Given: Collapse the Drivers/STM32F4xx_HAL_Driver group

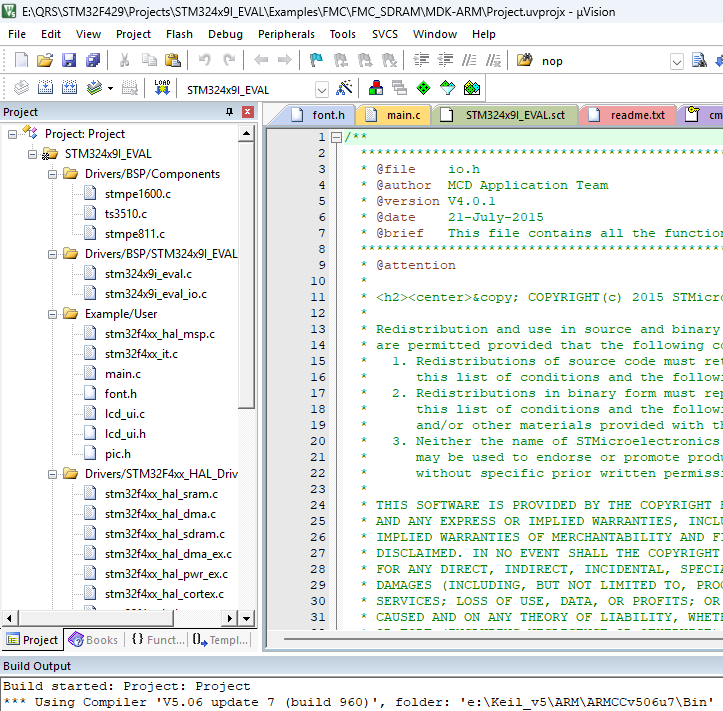Looking at the screenshot, I should pos(52,474).
